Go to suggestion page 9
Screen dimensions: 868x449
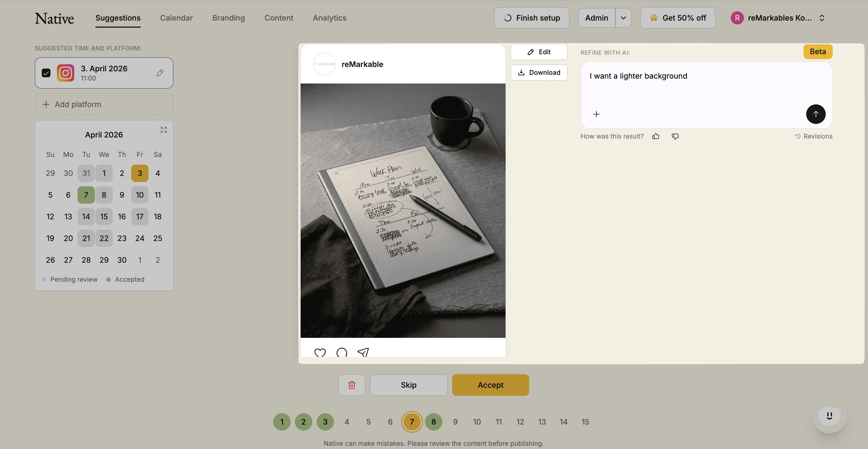[x=455, y=422]
